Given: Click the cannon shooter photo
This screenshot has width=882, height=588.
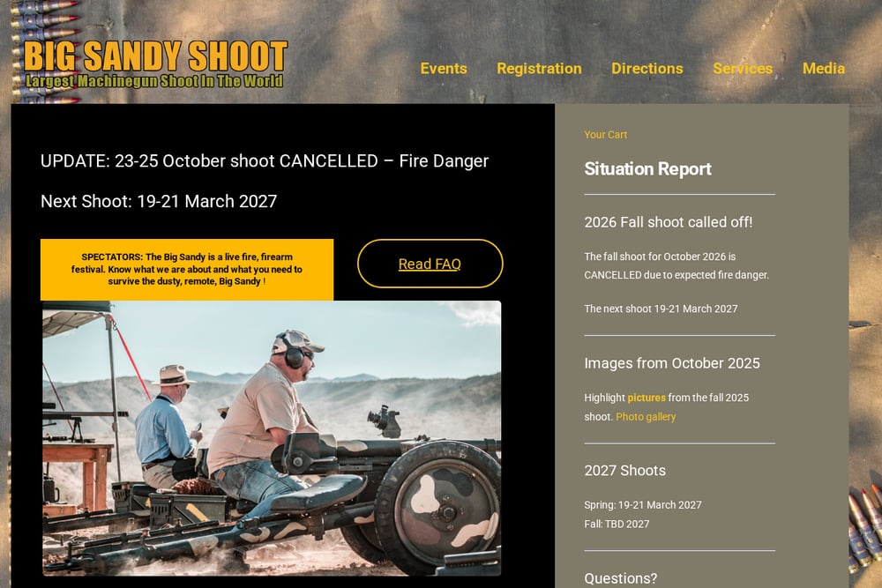Looking at the screenshot, I should click(272, 438).
